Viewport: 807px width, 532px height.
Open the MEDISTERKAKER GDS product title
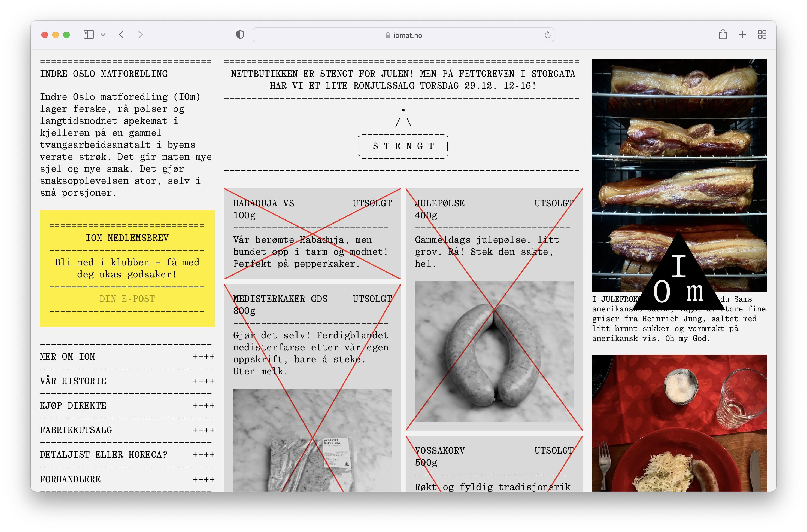coord(280,299)
